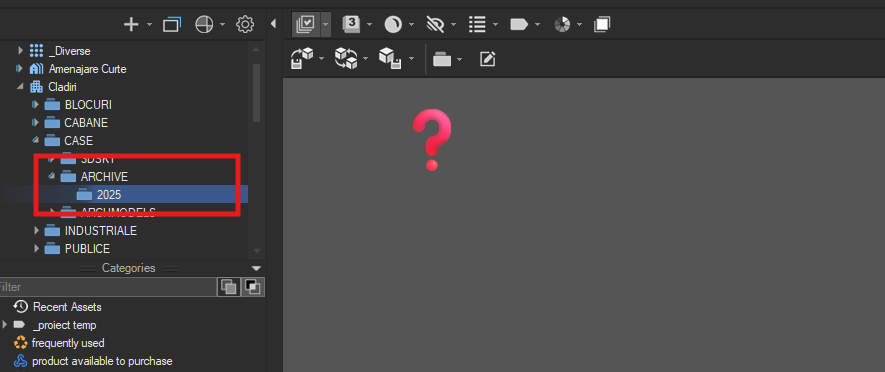
Task: Open the Categories panel dropdown arrow
Action: (x=256, y=268)
